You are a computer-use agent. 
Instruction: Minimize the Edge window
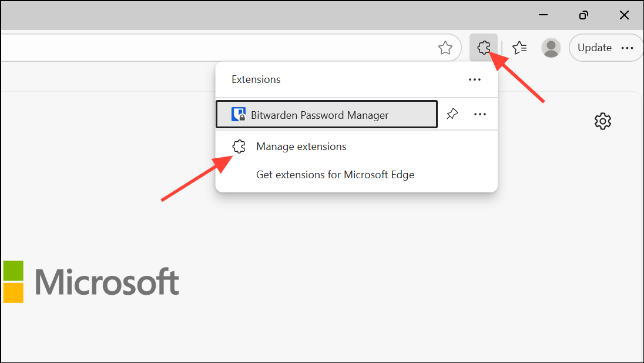[542, 15]
